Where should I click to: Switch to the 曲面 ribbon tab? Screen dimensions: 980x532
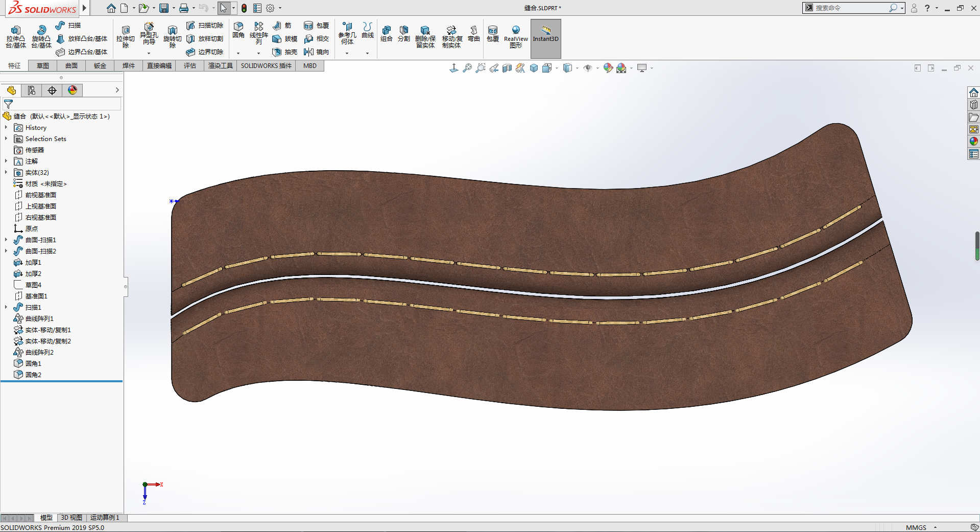[71, 66]
